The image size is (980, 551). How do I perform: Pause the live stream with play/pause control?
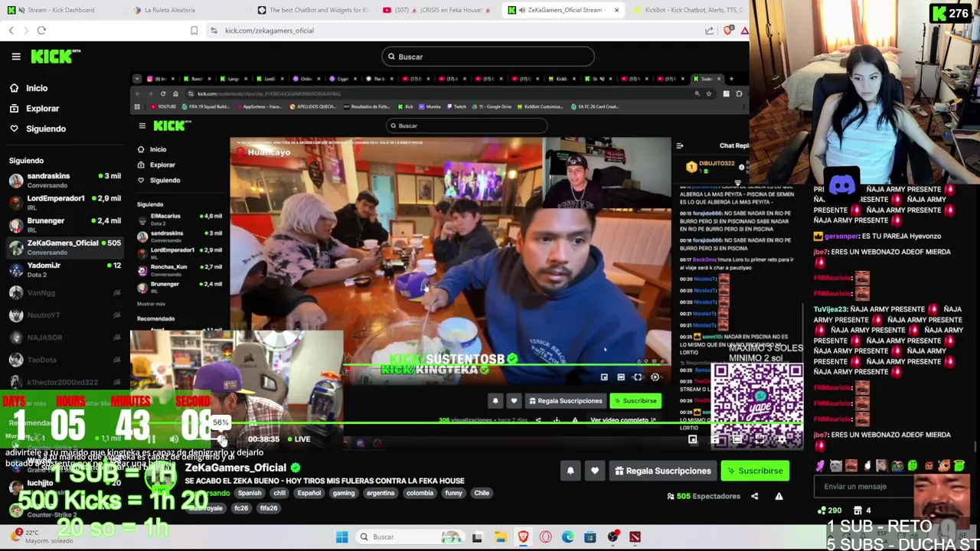(151, 439)
